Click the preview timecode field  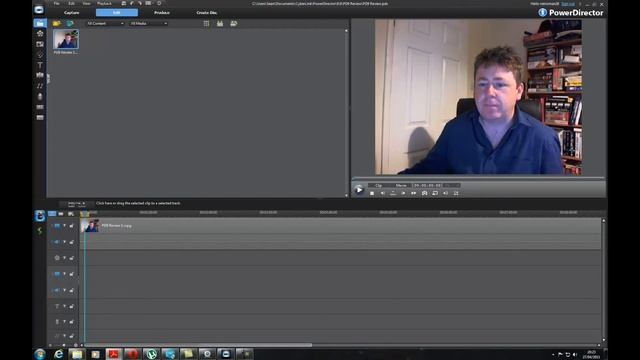[427, 185]
